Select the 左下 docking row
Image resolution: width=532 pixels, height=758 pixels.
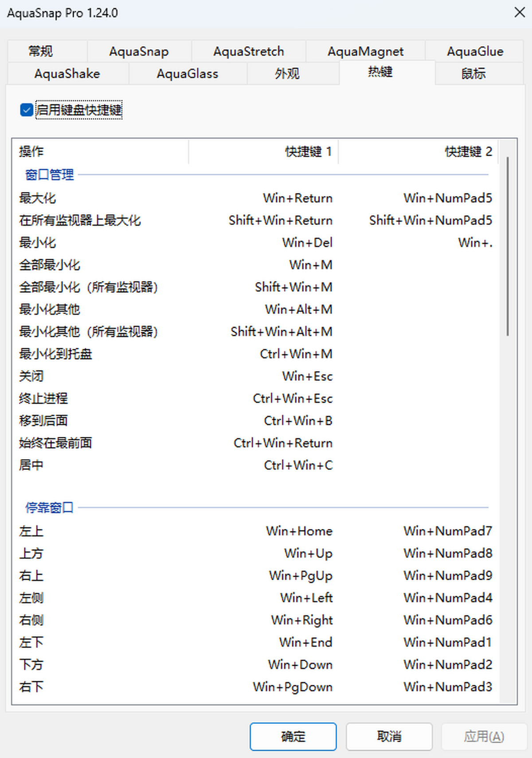point(255,642)
